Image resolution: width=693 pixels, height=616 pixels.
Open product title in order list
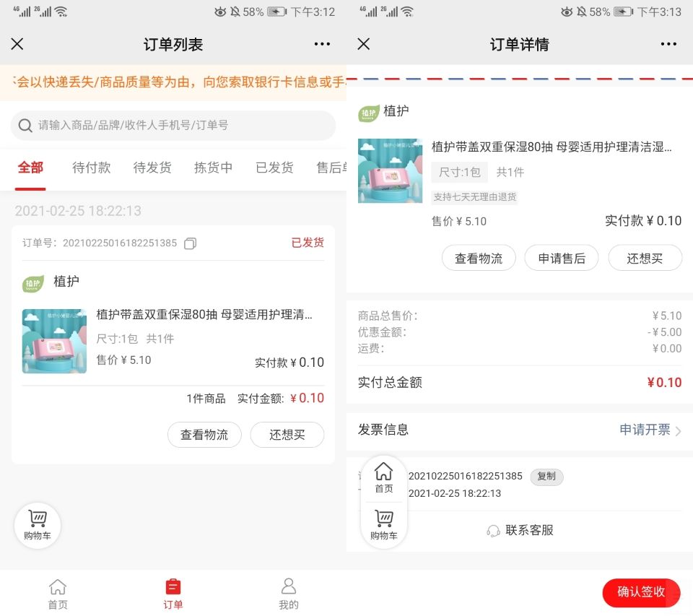point(204,314)
